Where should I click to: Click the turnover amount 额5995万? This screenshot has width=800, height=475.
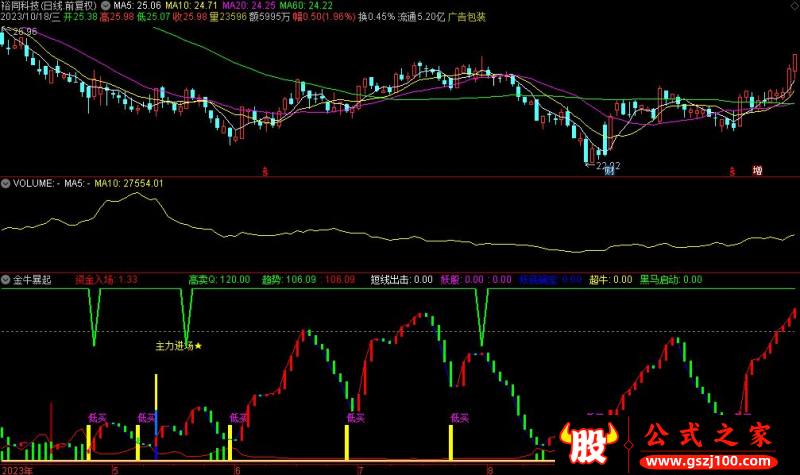pos(269,17)
